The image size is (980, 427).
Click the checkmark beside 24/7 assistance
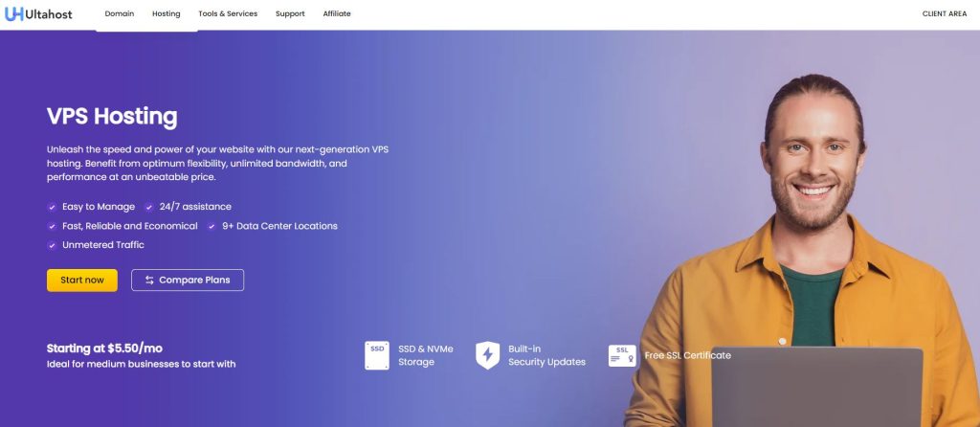pyautogui.click(x=148, y=207)
